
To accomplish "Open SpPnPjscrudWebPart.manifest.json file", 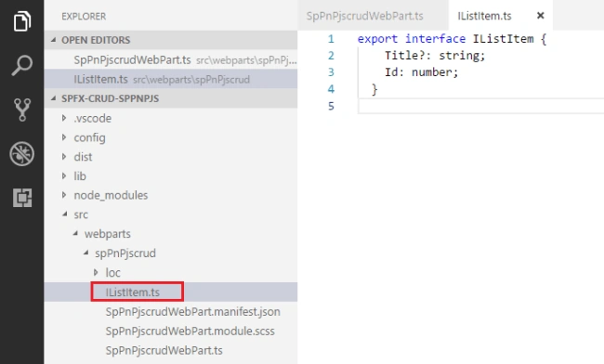I will point(192,312).
